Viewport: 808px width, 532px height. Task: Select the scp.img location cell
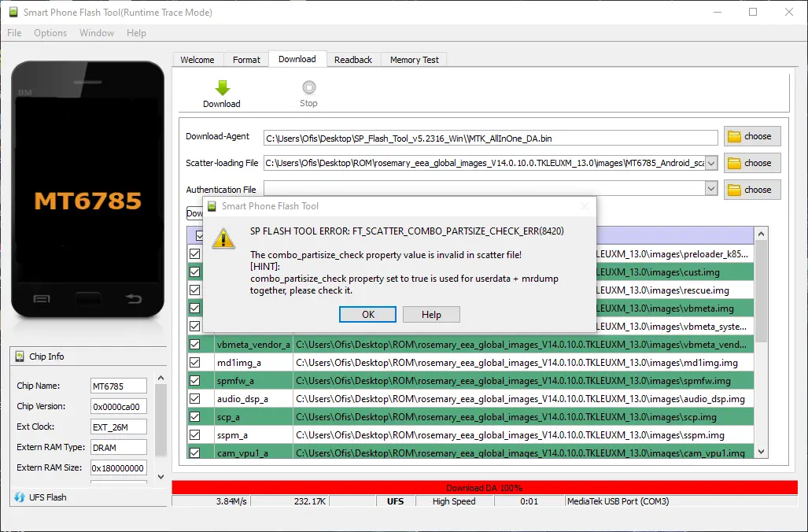523,416
